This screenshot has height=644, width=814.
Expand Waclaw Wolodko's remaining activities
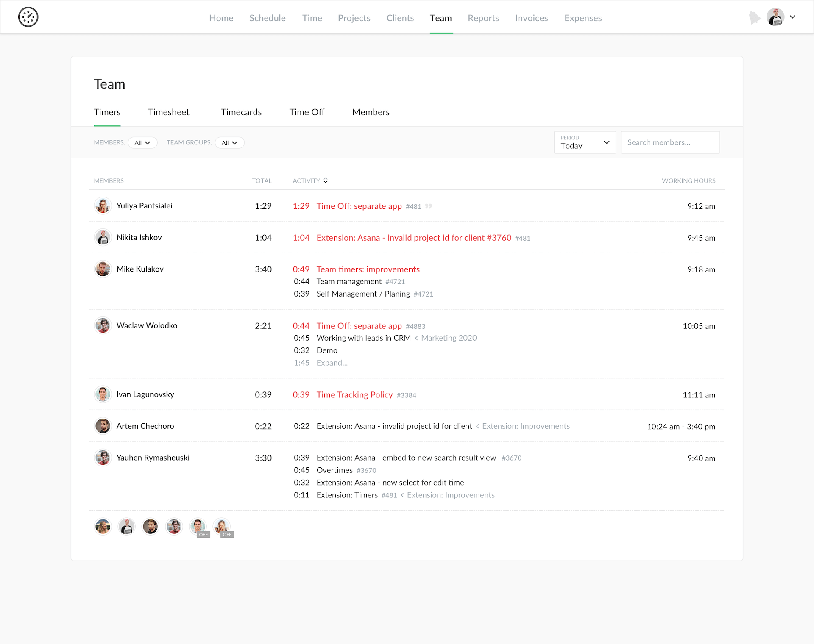pyautogui.click(x=332, y=363)
